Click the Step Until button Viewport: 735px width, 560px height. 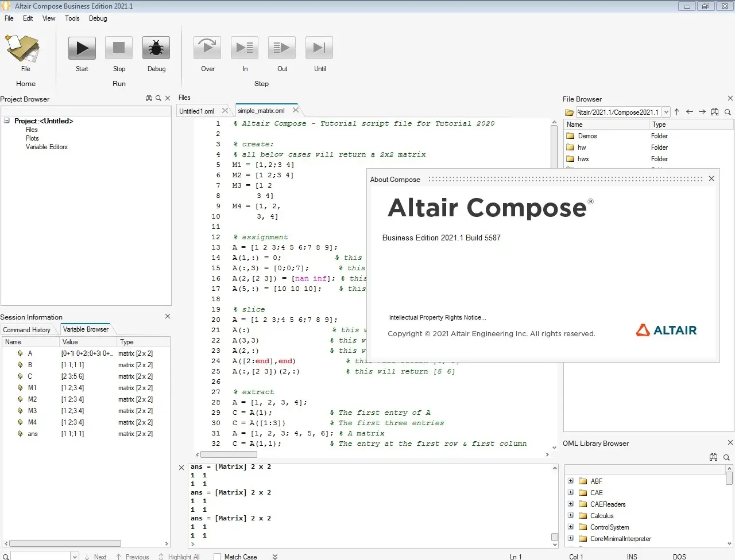point(319,48)
